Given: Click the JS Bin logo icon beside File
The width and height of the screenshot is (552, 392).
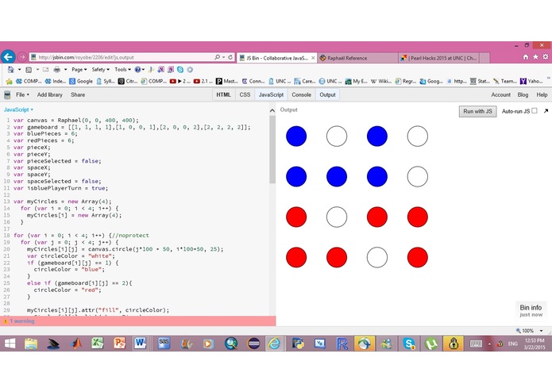Looking at the screenshot, I should (x=7, y=94).
